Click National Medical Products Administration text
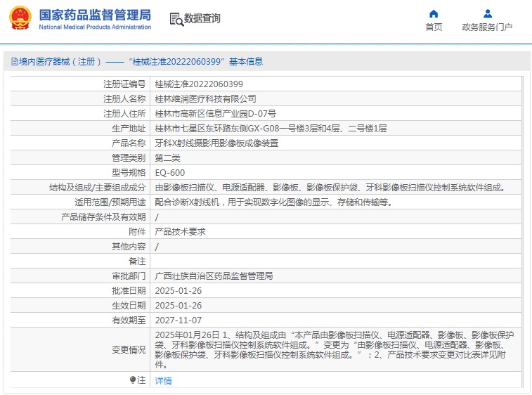532x395 pixels. [x=95, y=27]
